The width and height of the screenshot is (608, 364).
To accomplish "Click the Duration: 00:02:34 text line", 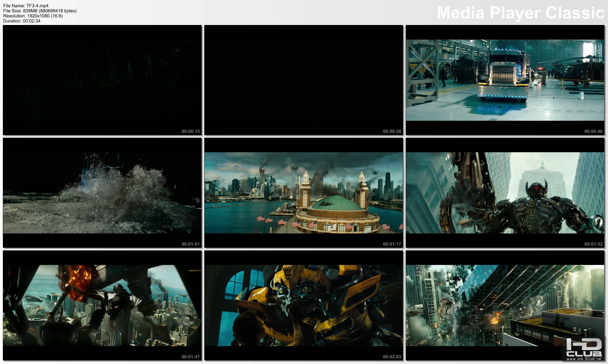I will click(22, 21).
